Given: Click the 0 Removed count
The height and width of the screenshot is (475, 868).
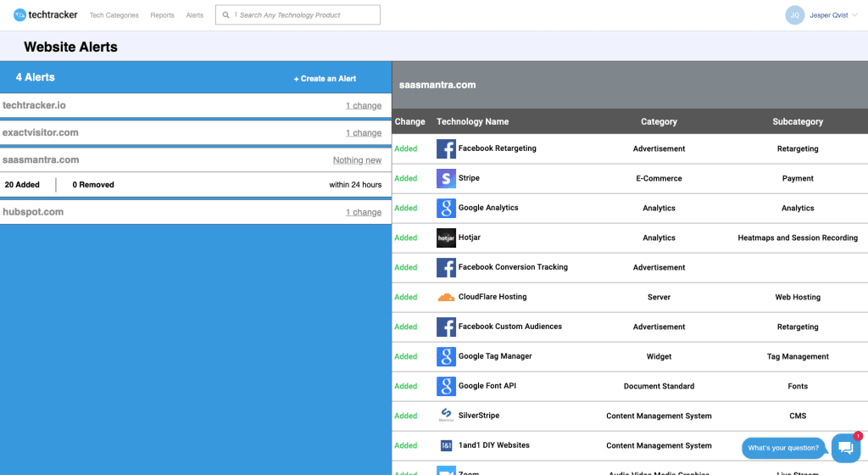Looking at the screenshot, I should 93,185.
